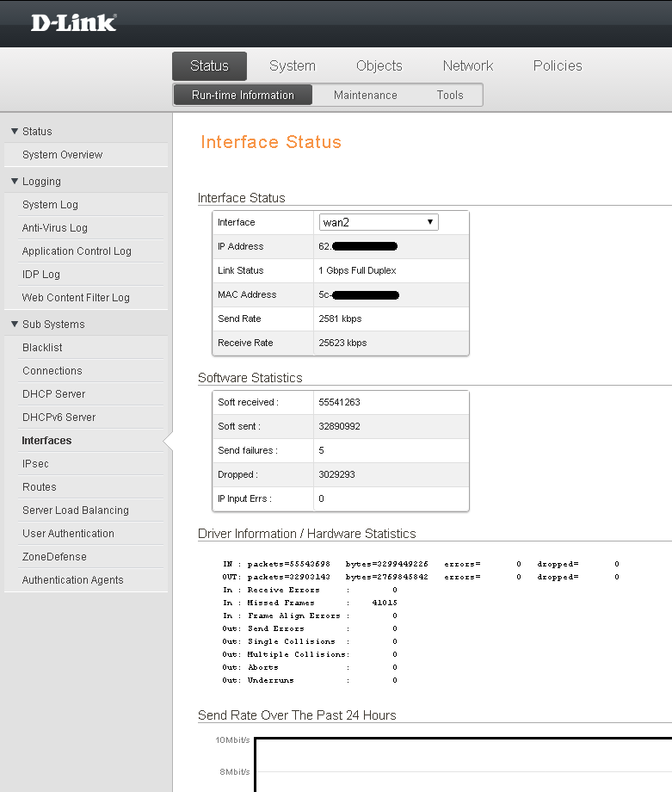Open the Anti-Virus Log page
This screenshot has width=672, height=792.
click(x=54, y=228)
